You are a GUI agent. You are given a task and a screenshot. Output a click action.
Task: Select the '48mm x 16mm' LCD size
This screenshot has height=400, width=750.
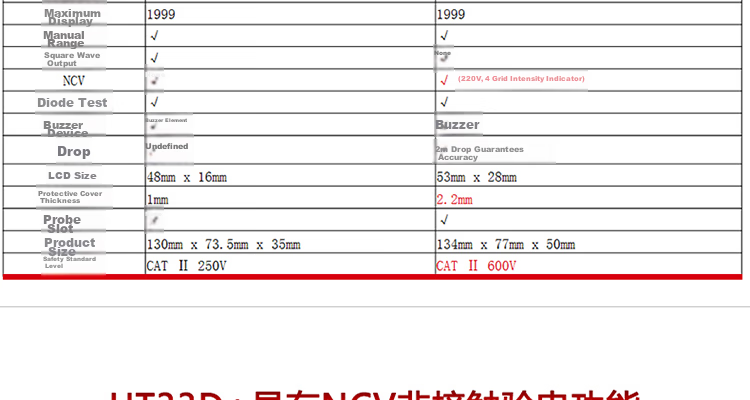click(187, 177)
